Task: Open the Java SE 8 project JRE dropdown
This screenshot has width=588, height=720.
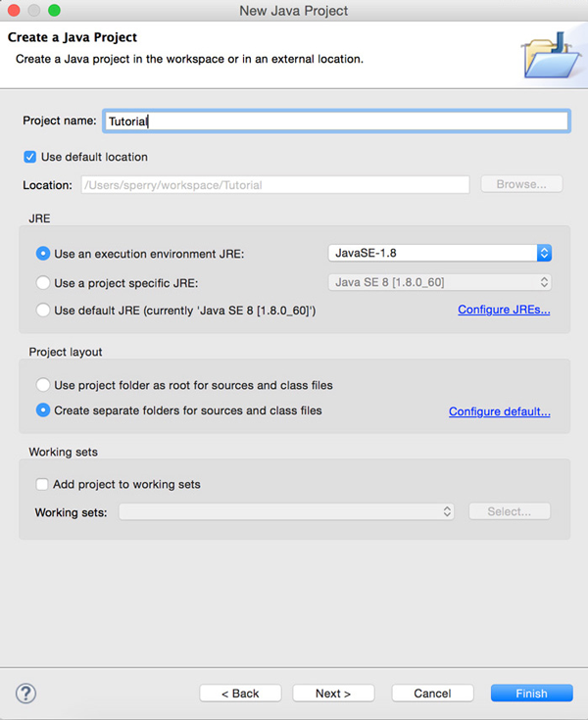Action: [439, 283]
